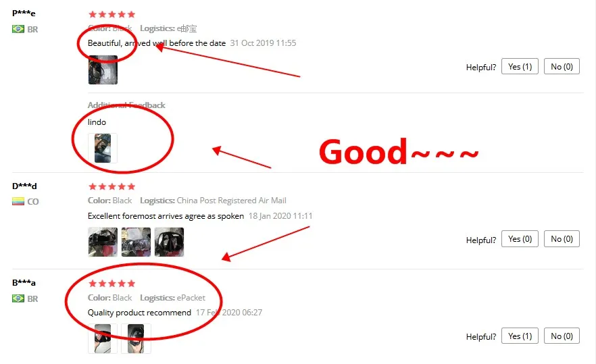The height and width of the screenshot is (364, 596).
Task: Open the photo in P***e's first review
Action: pyautogui.click(x=103, y=70)
